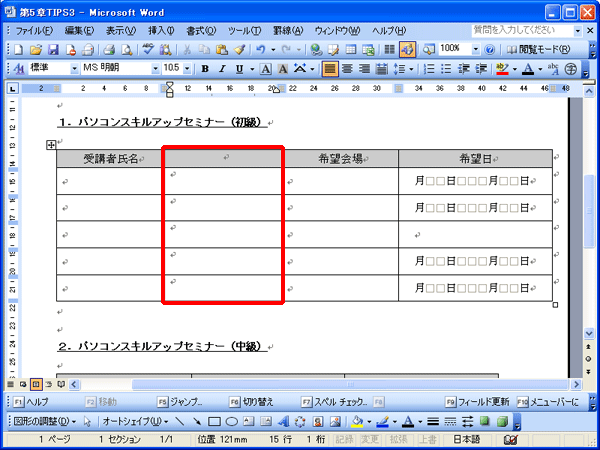600x450 pixels.
Task: Create a new blank document
Action: 18,49
